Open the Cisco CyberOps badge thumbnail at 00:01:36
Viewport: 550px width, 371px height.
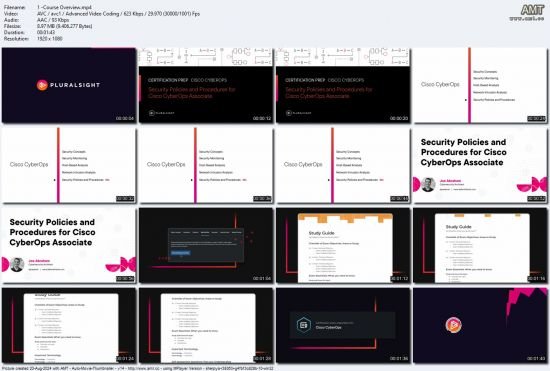coord(343,325)
